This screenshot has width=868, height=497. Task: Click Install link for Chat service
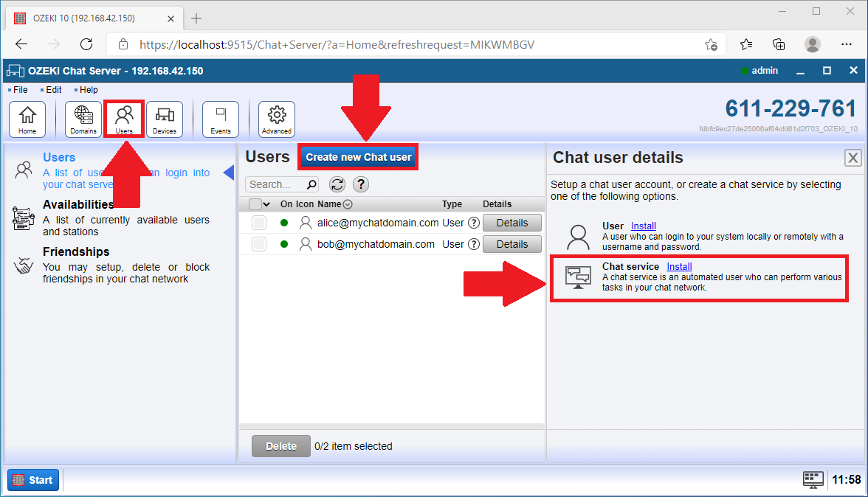678,266
